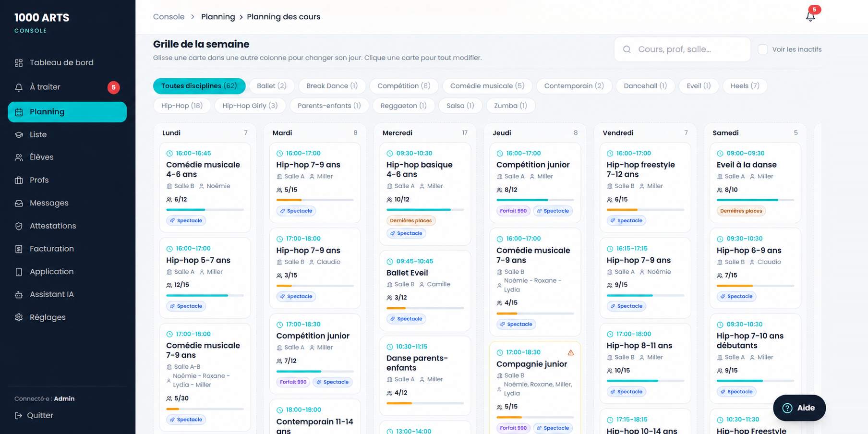Click the Planning calendar icon in sidebar
The image size is (868, 434).
(x=19, y=112)
